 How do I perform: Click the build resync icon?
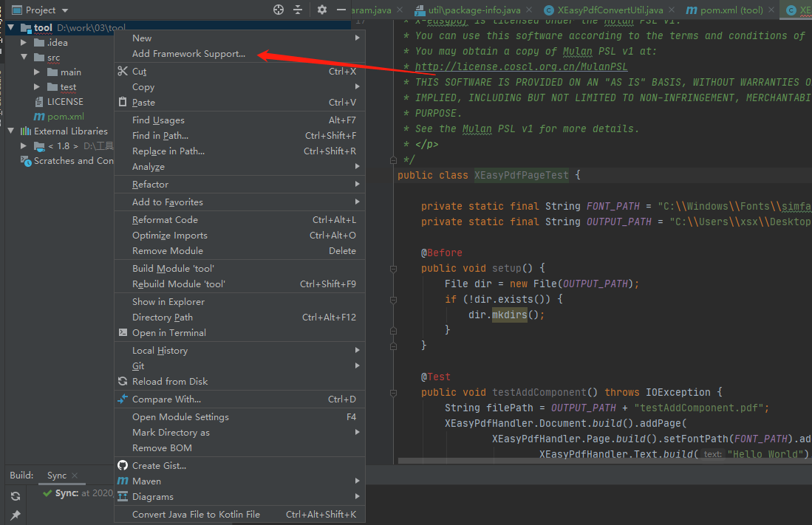point(16,496)
